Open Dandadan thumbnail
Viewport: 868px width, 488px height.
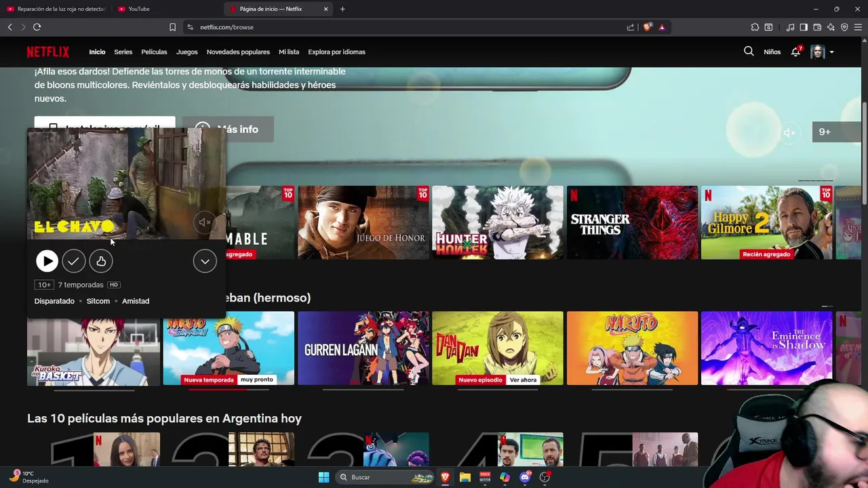coord(498,348)
